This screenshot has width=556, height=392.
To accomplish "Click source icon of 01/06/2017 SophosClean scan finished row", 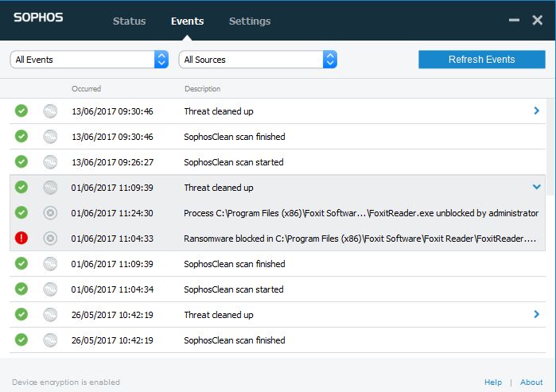I will point(50,264).
